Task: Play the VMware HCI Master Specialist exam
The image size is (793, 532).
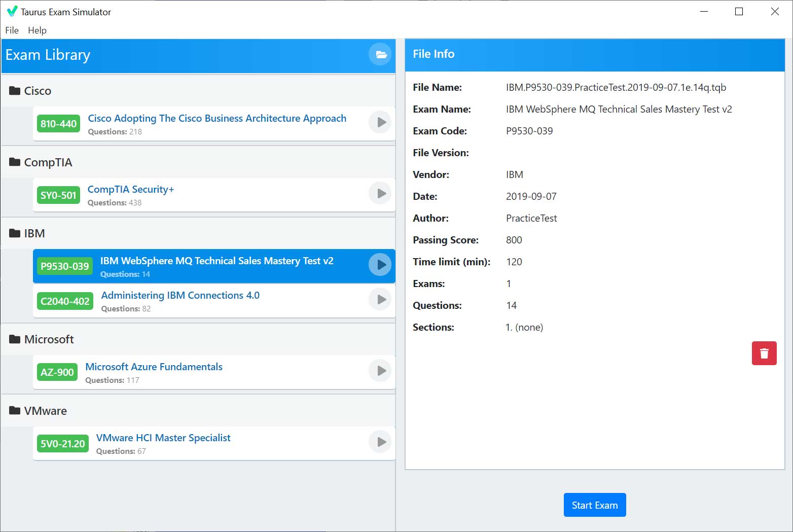Action: tap(380, 442)
